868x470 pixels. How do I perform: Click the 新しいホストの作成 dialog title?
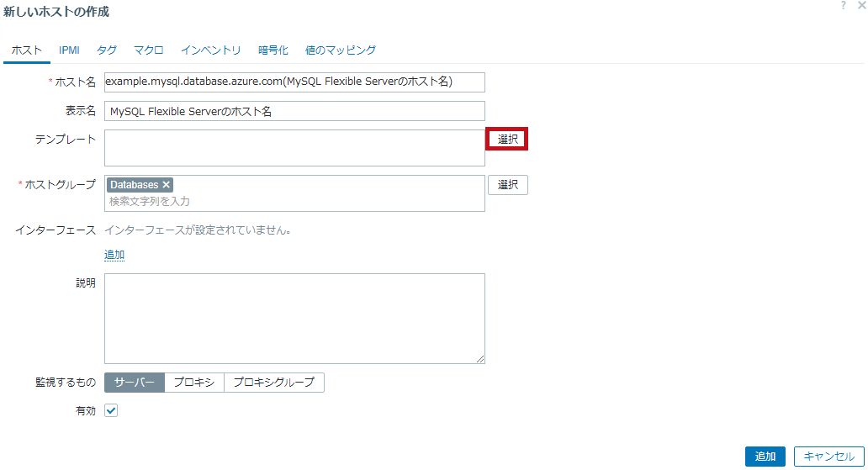click(56, 12)
